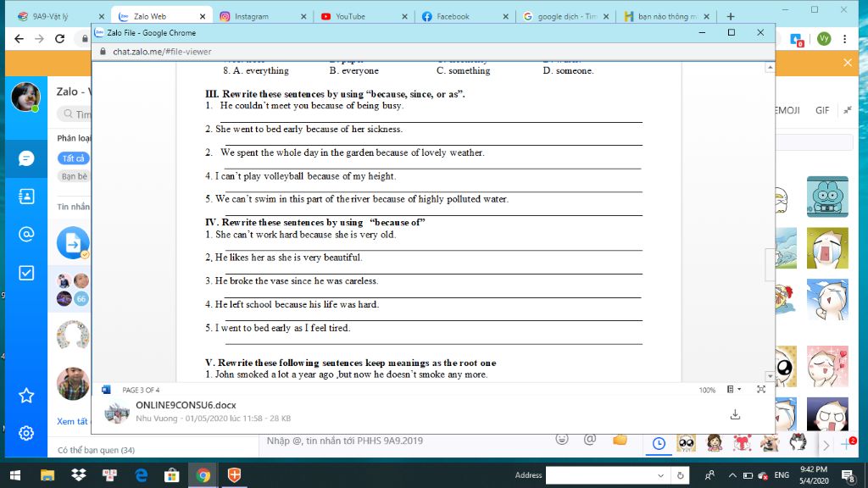Open the Zalo settings gear icon
Screen dimensions: 868x488
[x=26, y=433]
